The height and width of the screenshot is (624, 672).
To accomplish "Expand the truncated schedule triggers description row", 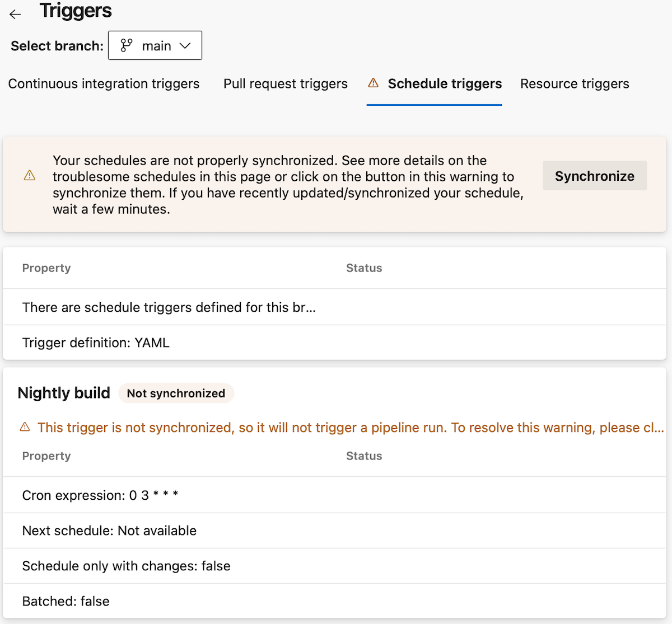I will pyautogui.click(x=169, y=307).
